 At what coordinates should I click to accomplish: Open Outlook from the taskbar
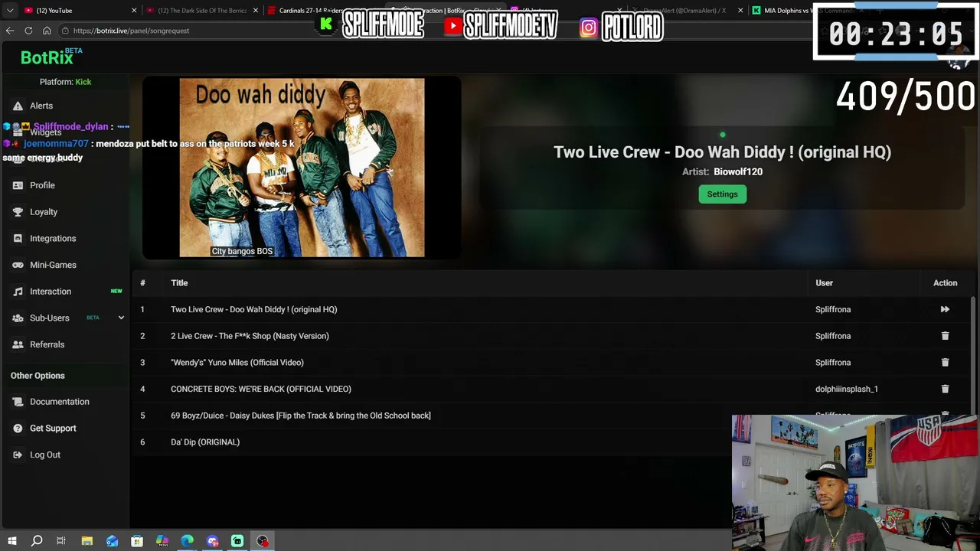coord(113,541)
